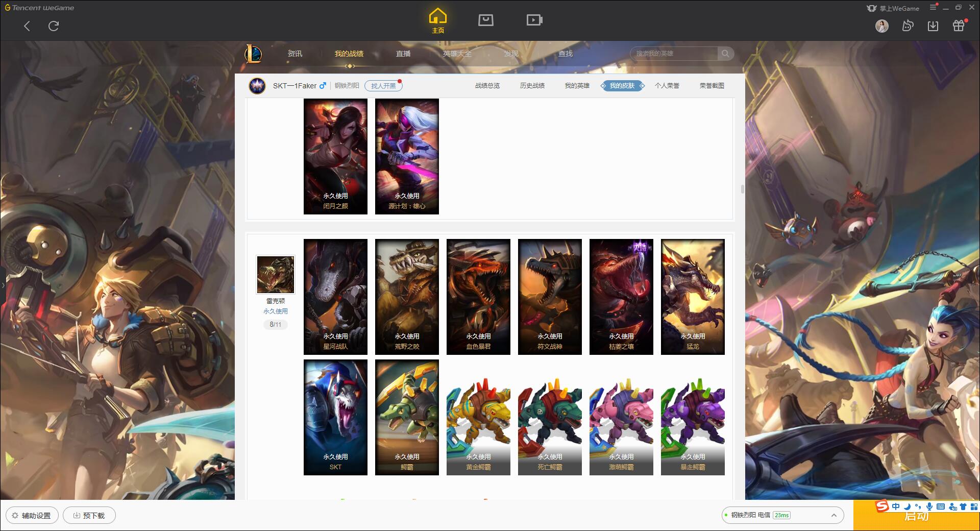Image resolution: width=980 pixels, height=531 pixels.
Task: Switch to the 资讯 tab
Action: (x=295, y=54)
